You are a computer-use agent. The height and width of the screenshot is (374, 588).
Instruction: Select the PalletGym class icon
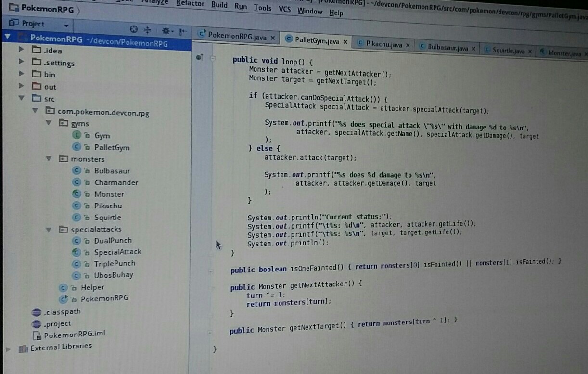click(x=76, y=147)
